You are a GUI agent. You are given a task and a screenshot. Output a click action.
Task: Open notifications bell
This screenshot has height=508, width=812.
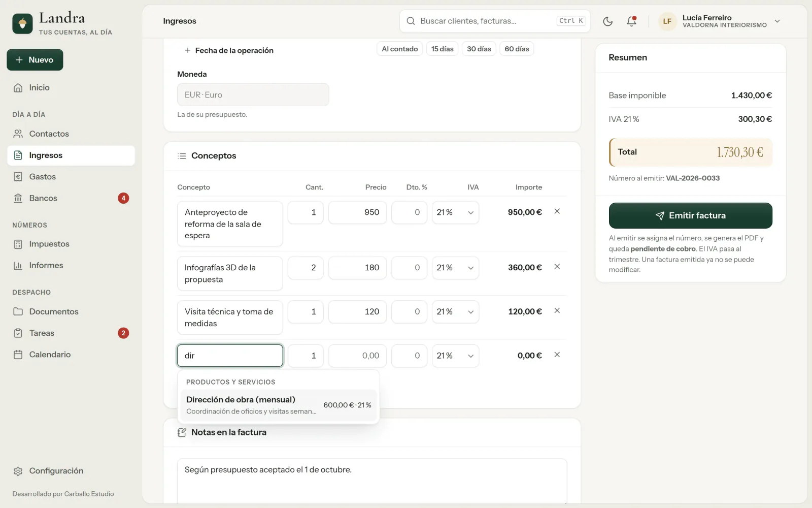tap(631, 21)
